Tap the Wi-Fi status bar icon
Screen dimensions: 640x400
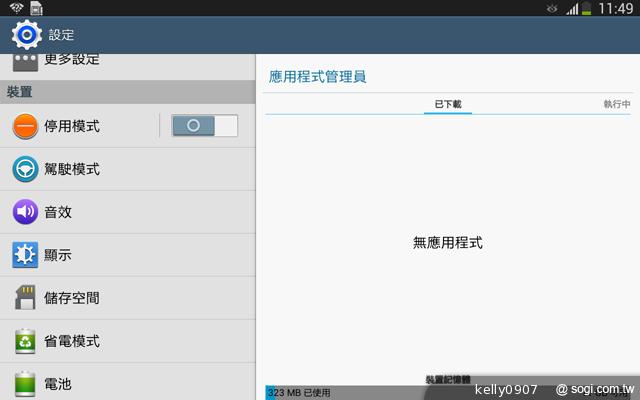click(x=16, y=8)
